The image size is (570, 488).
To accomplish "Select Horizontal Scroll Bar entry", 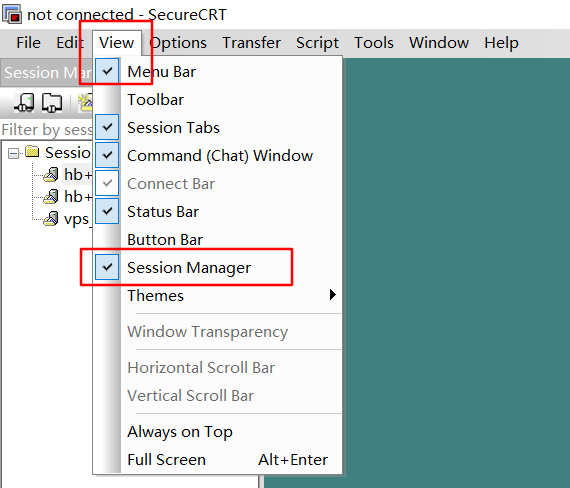I will point(217,368).
